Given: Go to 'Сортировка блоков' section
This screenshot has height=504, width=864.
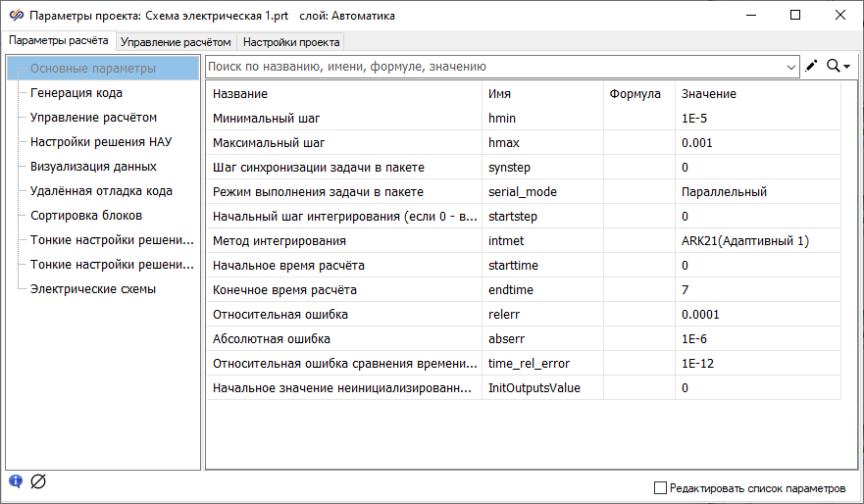Looking at the screenshot, I should pyautogui.click(x=86, y=216).
